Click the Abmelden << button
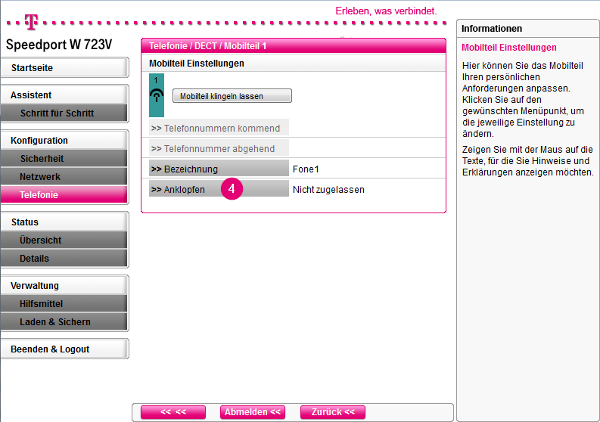The image size is (600, 422). [x=253, y=412]
